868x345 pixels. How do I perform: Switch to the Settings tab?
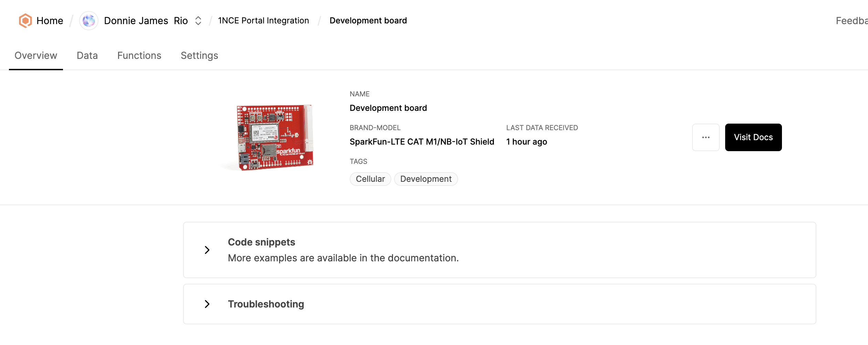click(x=200, y=55)
